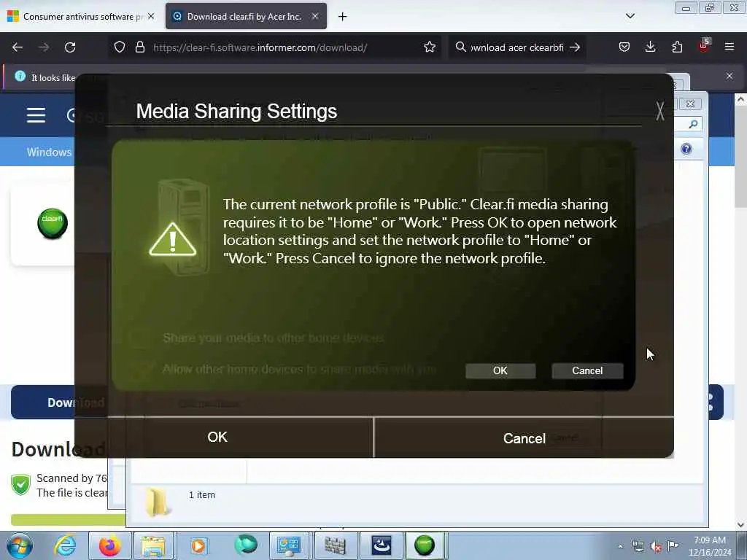
Task: Click the clear.fi green taskbar icon
Action: pos(425,545)
